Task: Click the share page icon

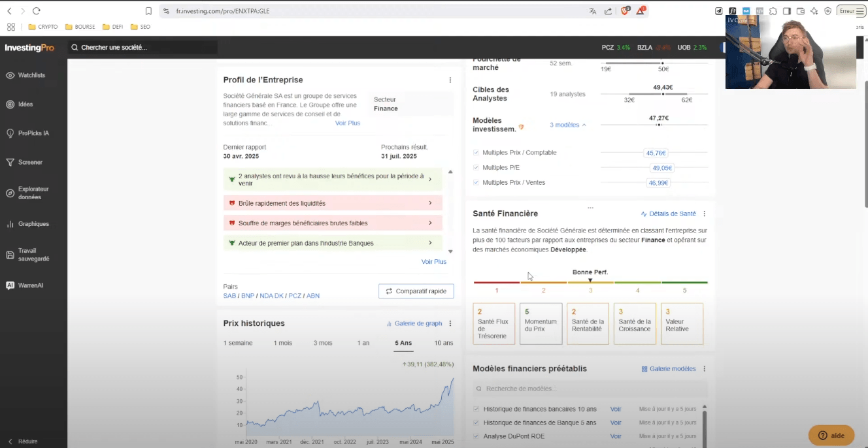Action: 609,11
